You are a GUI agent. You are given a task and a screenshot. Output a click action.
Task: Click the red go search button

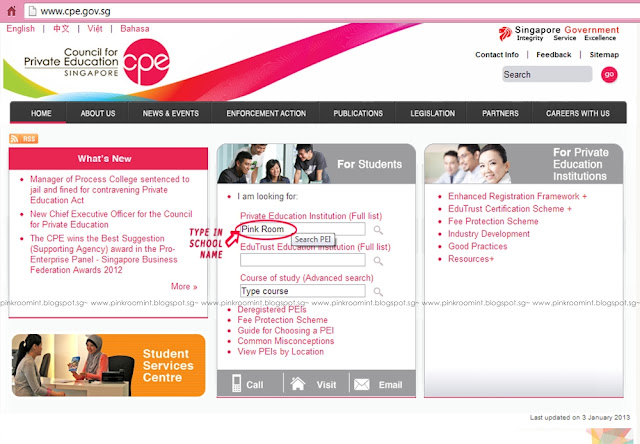(609, 75)
